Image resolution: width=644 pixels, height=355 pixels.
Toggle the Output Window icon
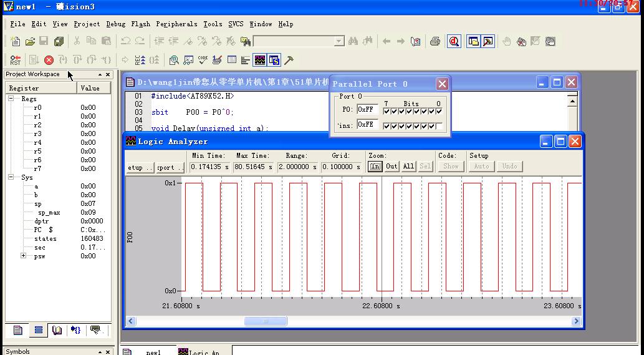click(x=488, y=41)
